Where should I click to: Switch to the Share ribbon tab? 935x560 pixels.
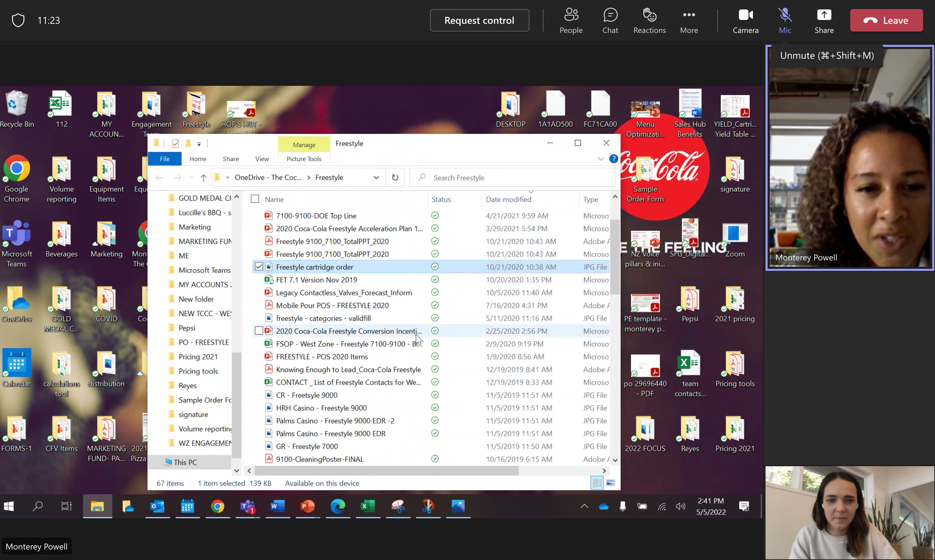tap(231, 159)
